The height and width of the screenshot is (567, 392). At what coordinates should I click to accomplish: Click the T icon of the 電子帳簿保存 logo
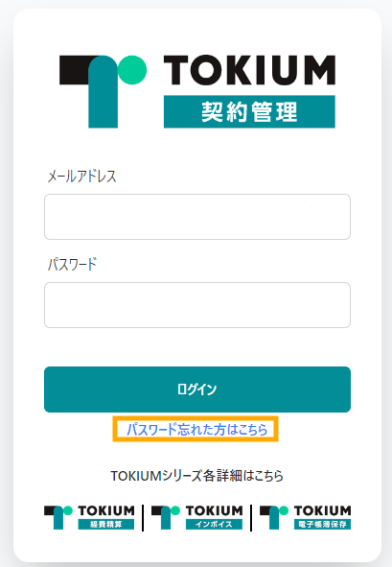[x=274, y=517]
